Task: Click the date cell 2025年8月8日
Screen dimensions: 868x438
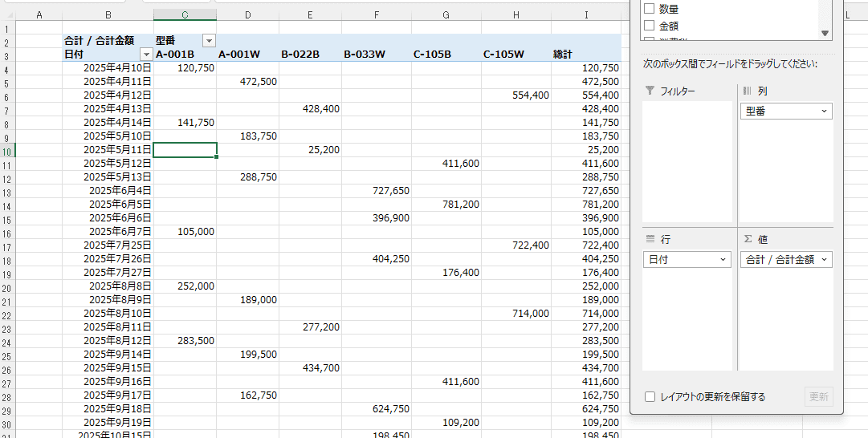Action: 108,286
